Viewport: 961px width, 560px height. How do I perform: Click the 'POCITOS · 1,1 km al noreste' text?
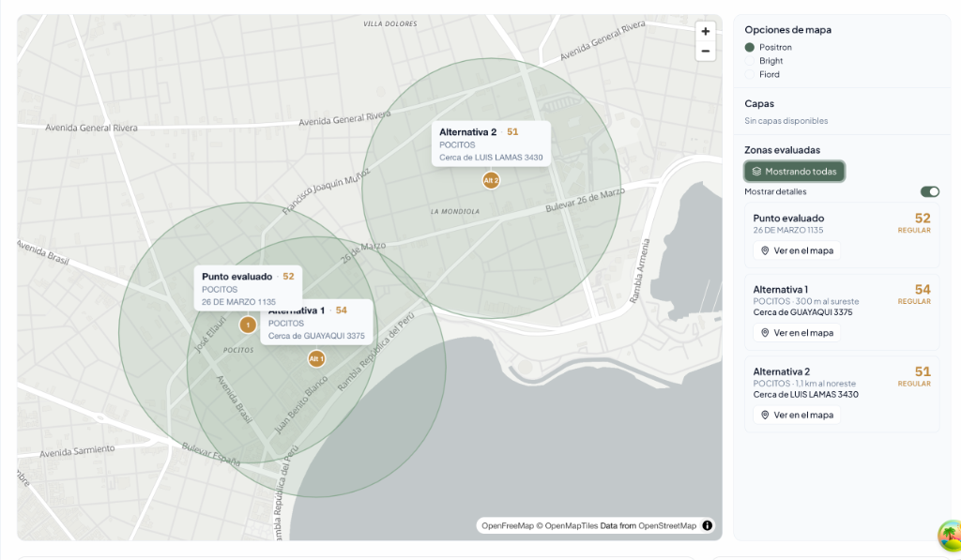click(804, 383)
